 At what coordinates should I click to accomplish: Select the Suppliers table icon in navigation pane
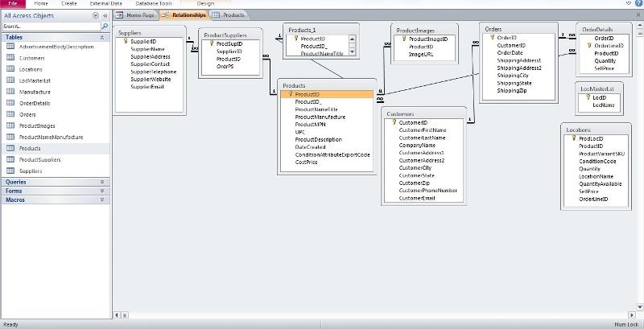(11, 171)
